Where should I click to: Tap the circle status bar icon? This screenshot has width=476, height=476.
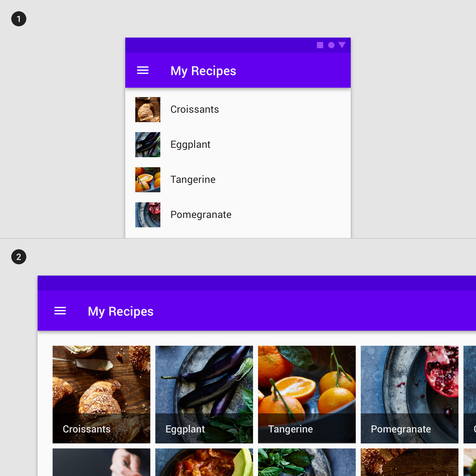331,45
